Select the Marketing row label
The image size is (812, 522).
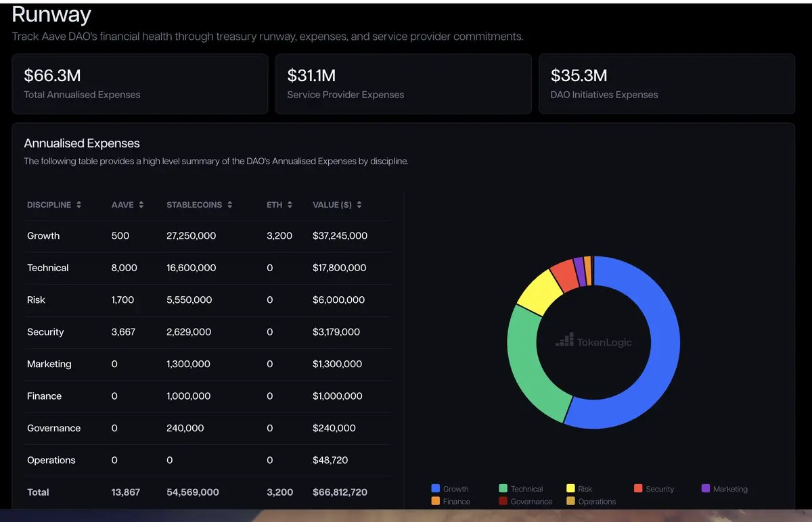click(49, 364)
